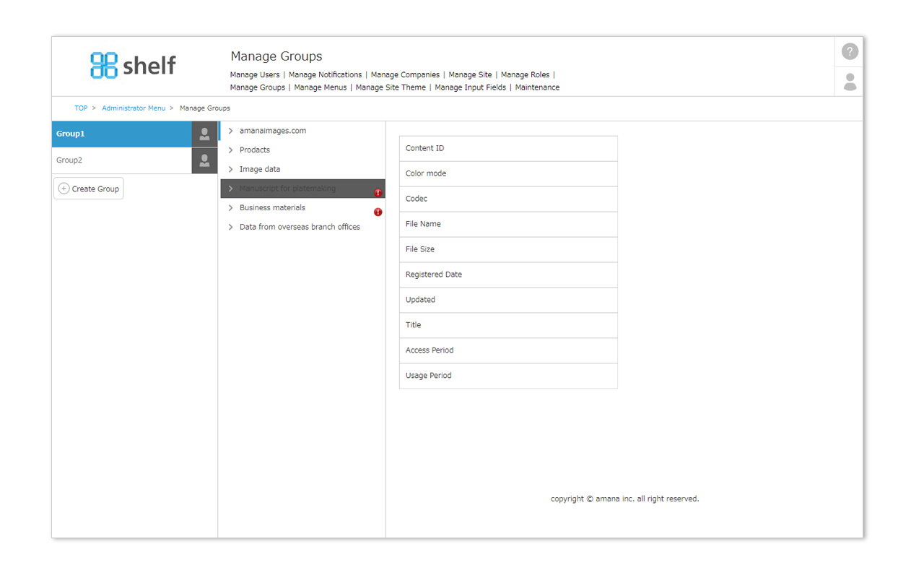This screenshot has height=578, width=924.
Task: Select Group1 in group list
Action: 122,134
